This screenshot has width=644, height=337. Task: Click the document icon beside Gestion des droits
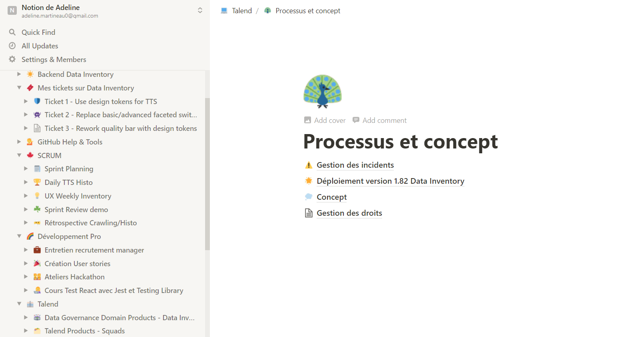click(x=309, y=213)
